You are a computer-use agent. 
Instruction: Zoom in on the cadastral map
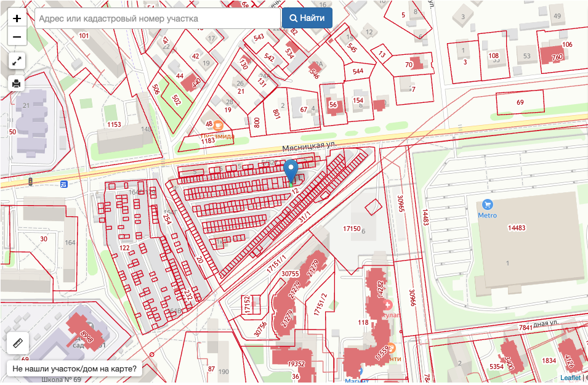point(17,18)
